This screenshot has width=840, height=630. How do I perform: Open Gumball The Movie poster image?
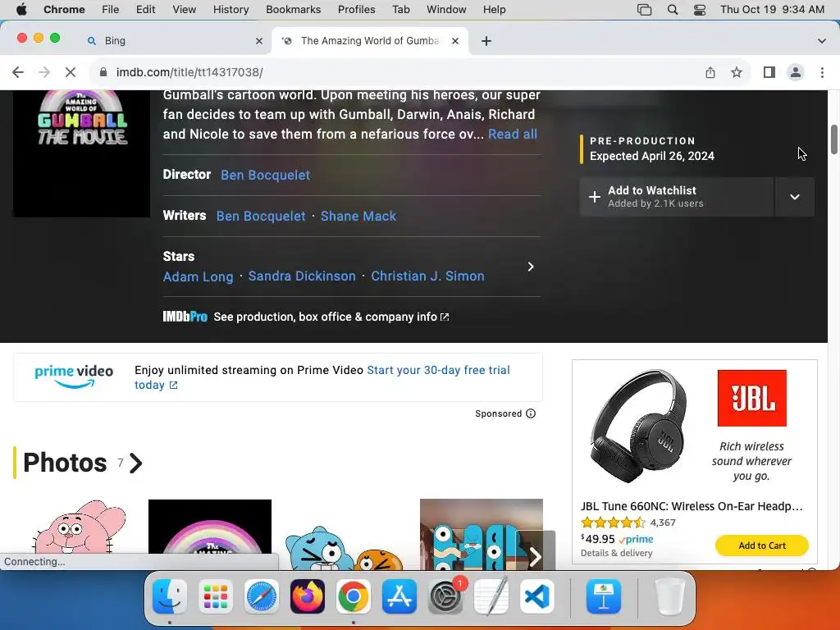point(81,153)
